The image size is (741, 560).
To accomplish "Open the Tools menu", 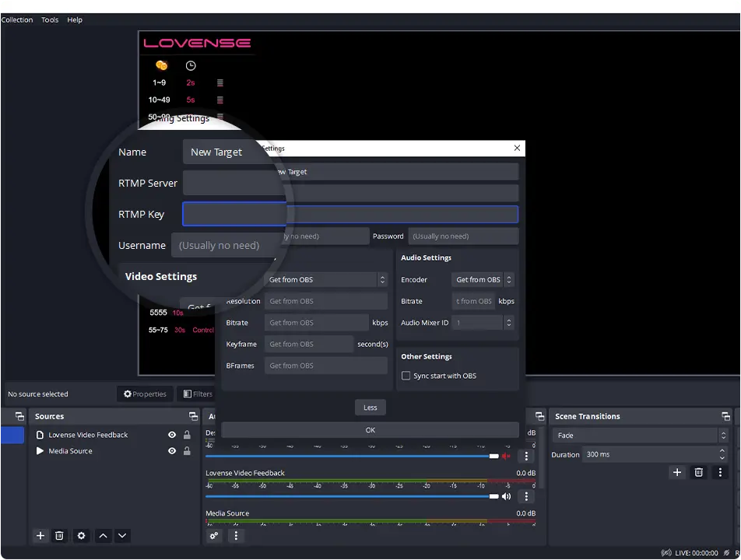I will click(x=50, y=19).
